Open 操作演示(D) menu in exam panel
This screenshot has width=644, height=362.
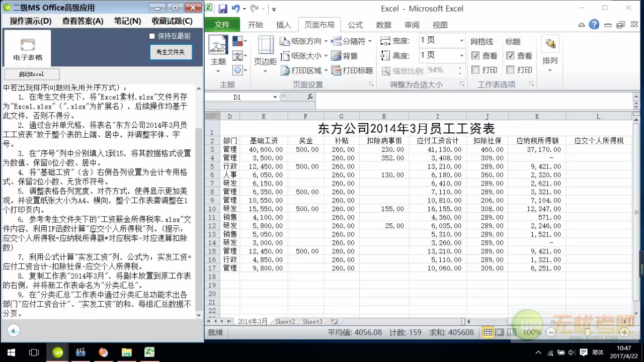click(31, 21)
